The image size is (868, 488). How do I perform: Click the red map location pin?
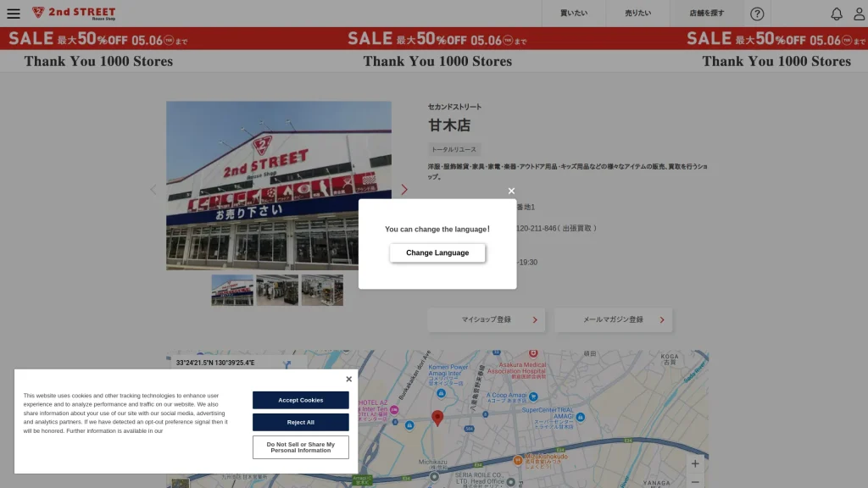coord(437,417)
